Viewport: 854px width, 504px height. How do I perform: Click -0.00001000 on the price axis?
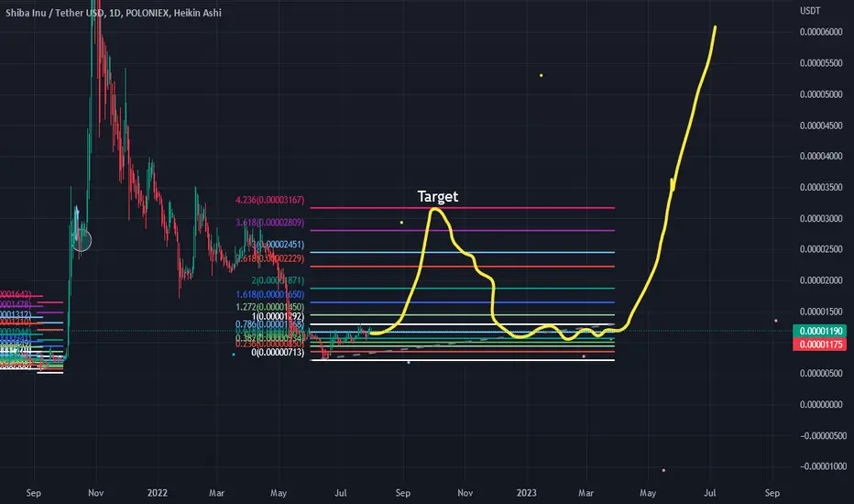(823, 466)
